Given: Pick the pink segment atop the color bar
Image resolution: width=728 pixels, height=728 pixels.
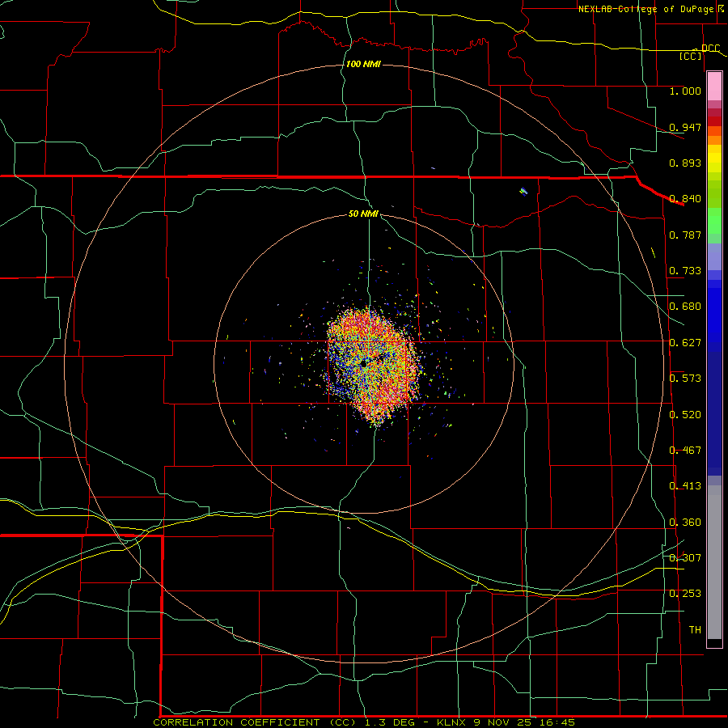Looking at the screenshot, I should click(x=714, y=87).
